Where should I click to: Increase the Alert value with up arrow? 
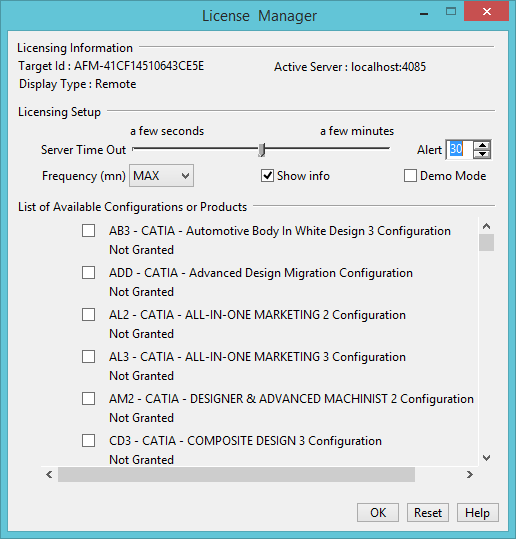pyautogui.click(x=482, y=145)
